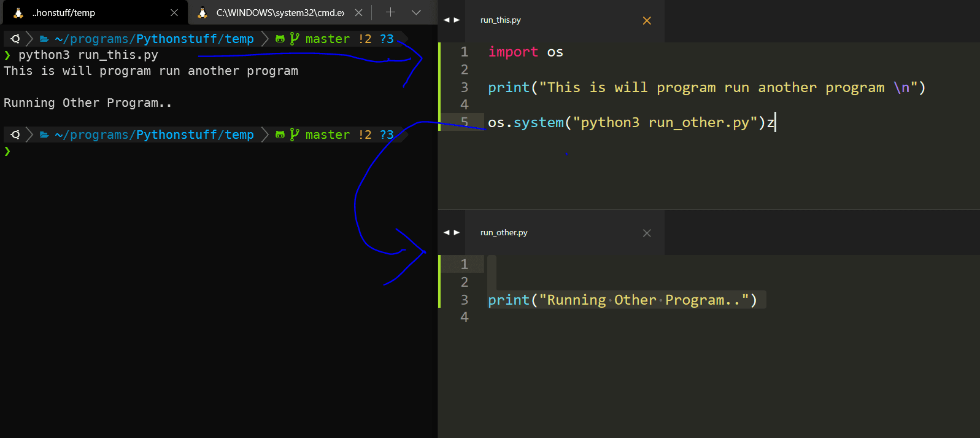This screenshot has height=438, width=980.
Task: Click the left tab-scroll arrow above run_this.py
Action: point(447,20)
